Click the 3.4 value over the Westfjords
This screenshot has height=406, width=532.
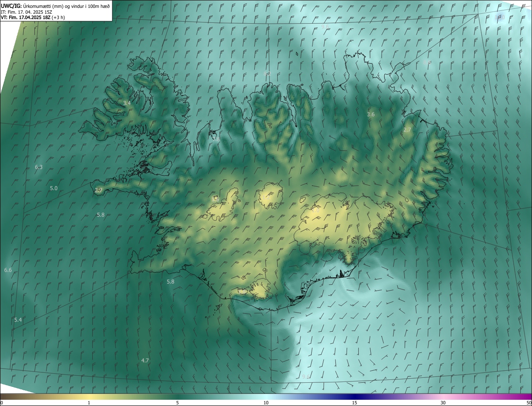click(127, 103)
